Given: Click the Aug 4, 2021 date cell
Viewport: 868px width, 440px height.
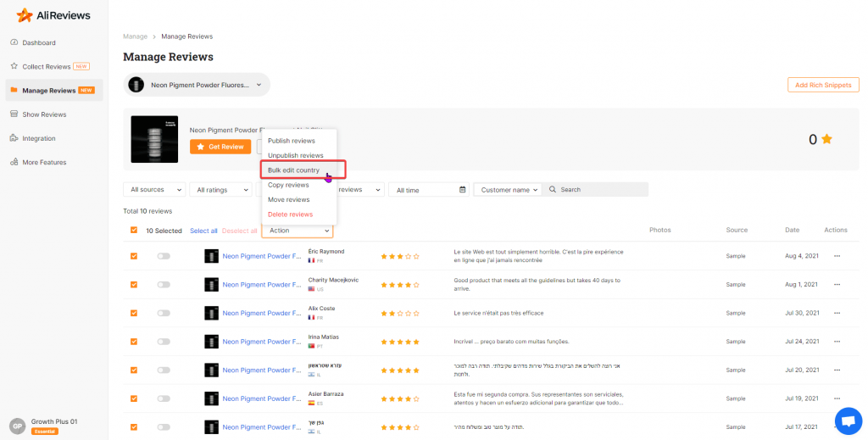Looking at the screenshot, I should click(801, 256).
